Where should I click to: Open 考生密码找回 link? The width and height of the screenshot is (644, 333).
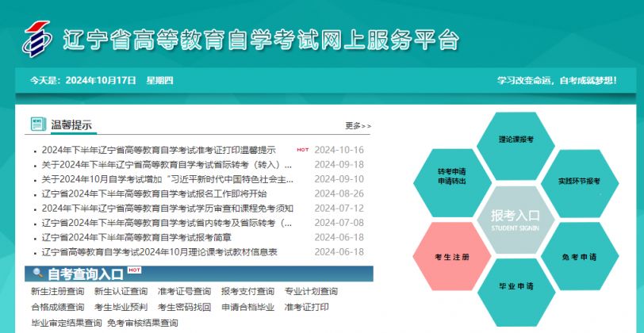point(184,307)
